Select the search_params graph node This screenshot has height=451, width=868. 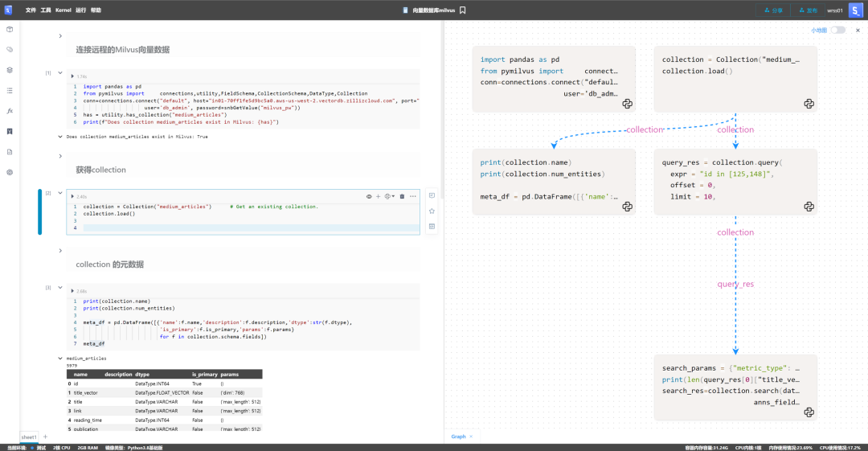coord(735,387)
